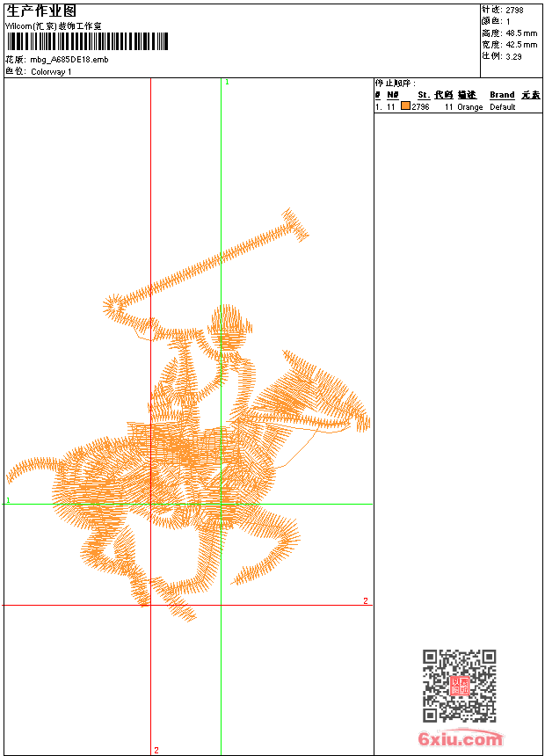Select the orange color swatch in the stop sequence
Viewport: 545px width, 756px height.
(405, 106)
